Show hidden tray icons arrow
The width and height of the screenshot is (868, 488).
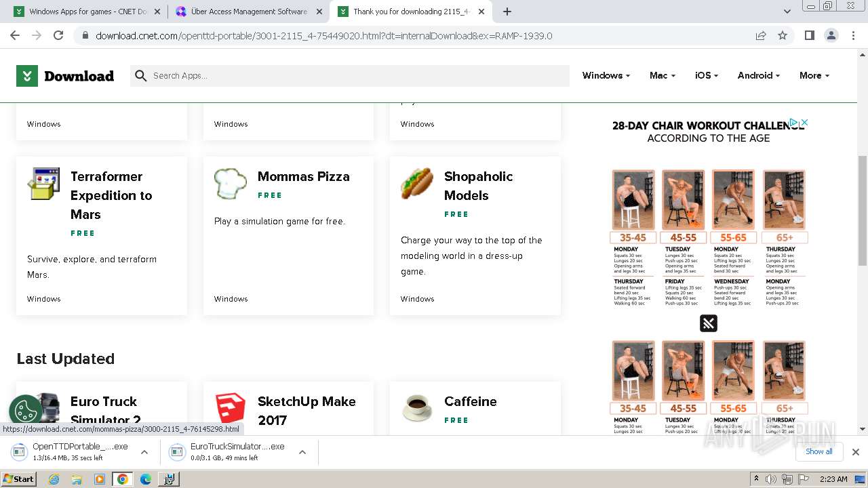[x=756, y=479]
